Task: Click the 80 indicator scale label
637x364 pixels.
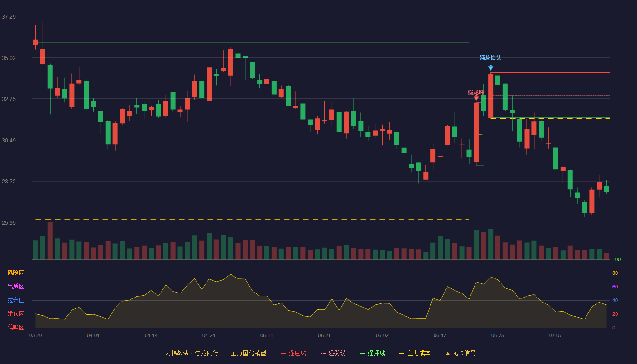Action: click(615, 273)
